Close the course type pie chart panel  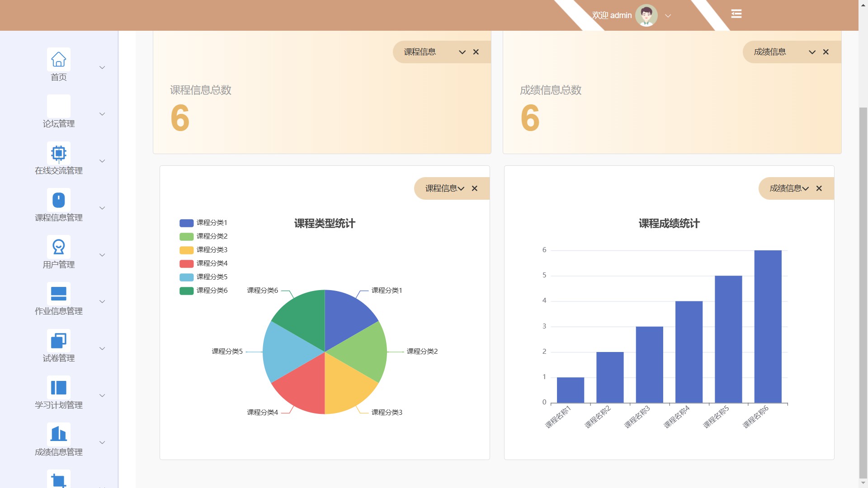click(474, 188)
